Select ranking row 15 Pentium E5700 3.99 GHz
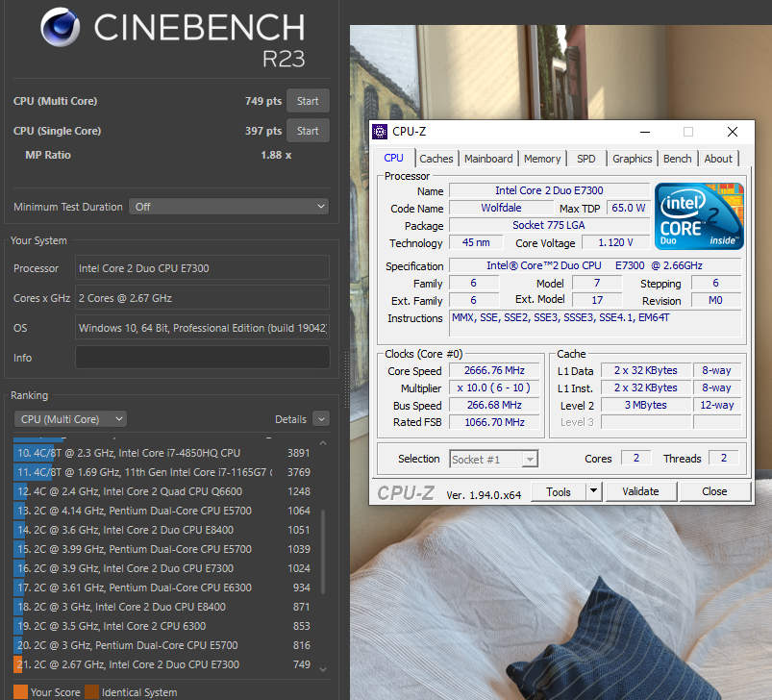 coord(164,549)
